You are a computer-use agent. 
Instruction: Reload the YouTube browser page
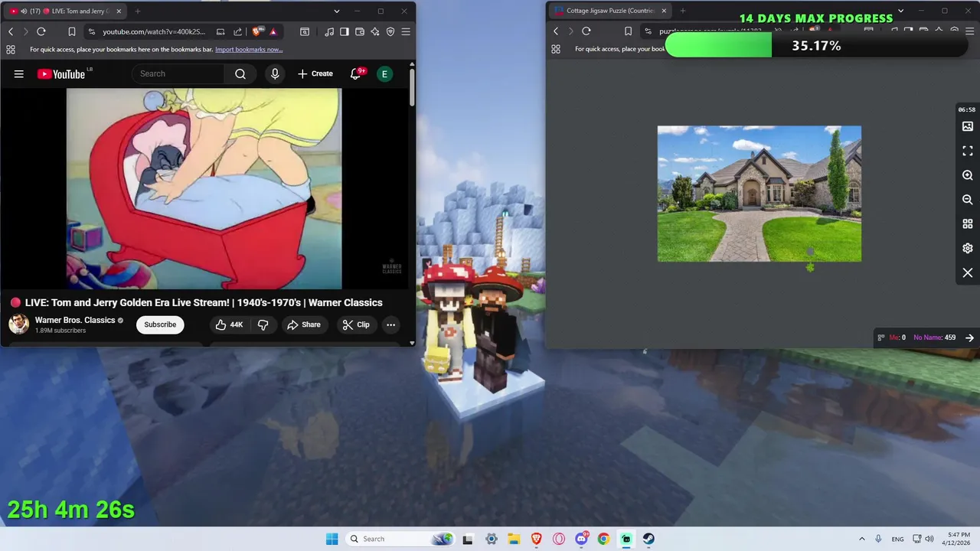click(41, 31)
